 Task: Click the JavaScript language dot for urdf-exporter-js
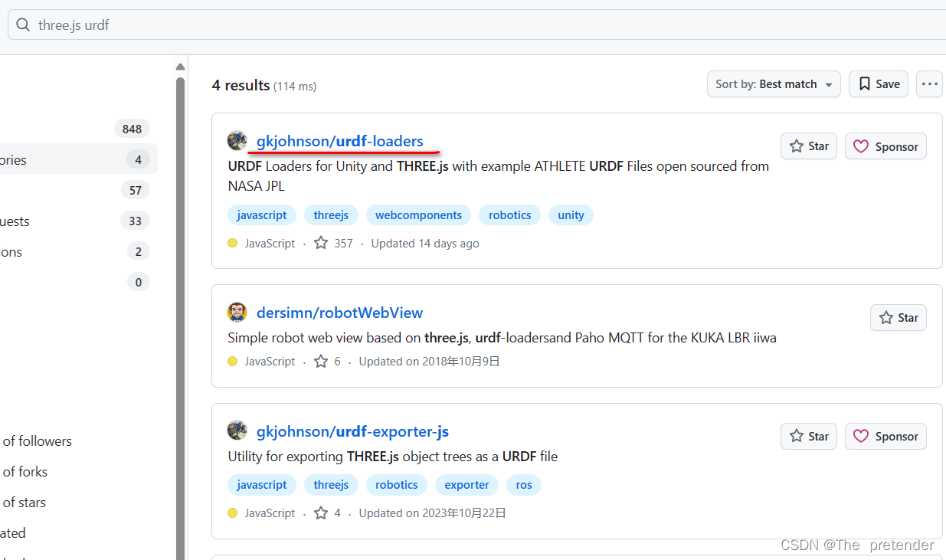coord(233,513)
